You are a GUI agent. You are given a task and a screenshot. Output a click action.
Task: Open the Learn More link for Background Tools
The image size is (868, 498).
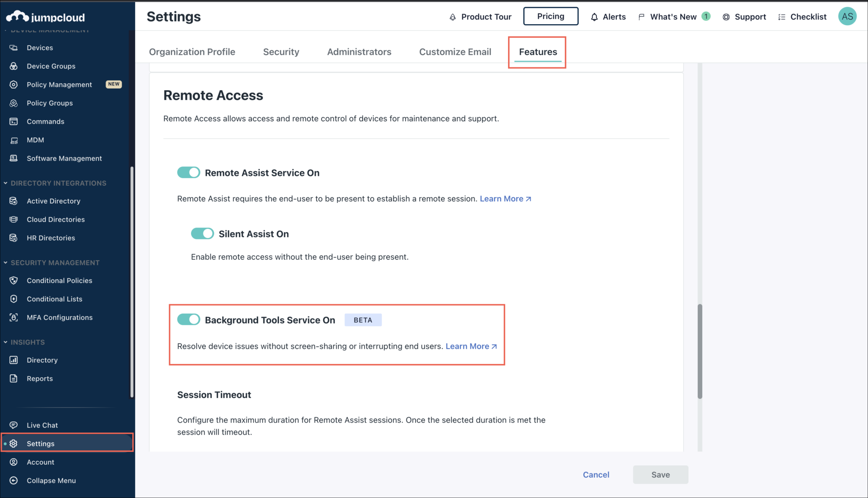coord(470,346)
